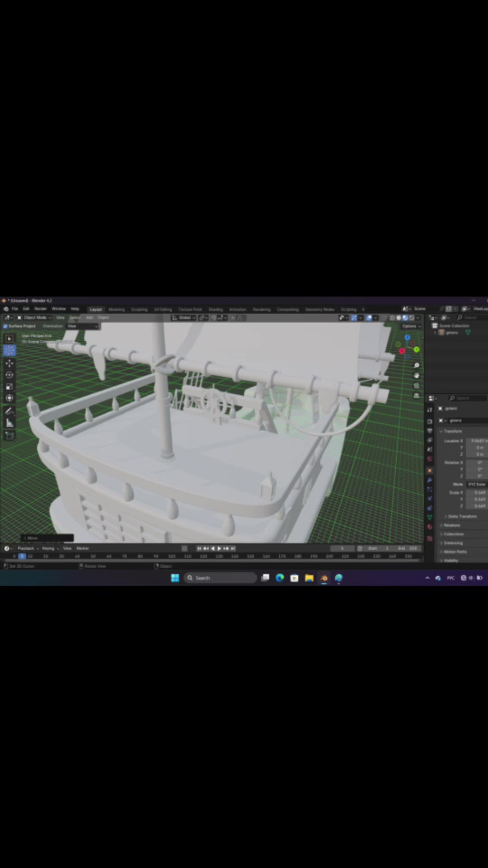The image size is (488, 868).
Task: Switch to the UV Editing workspace tab
Action: [x=163, y=310]
